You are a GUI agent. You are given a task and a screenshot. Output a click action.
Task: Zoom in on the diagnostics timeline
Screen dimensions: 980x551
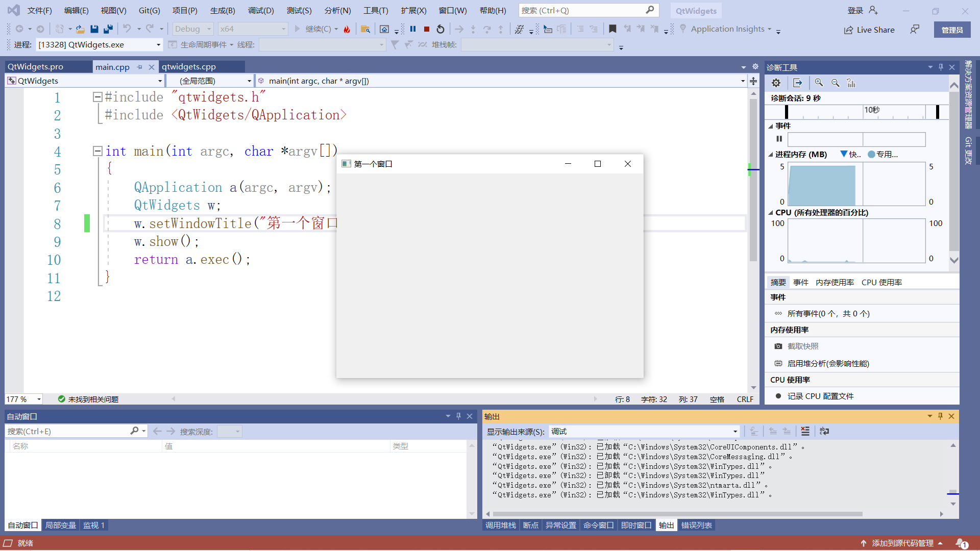(x=819, y=82)
